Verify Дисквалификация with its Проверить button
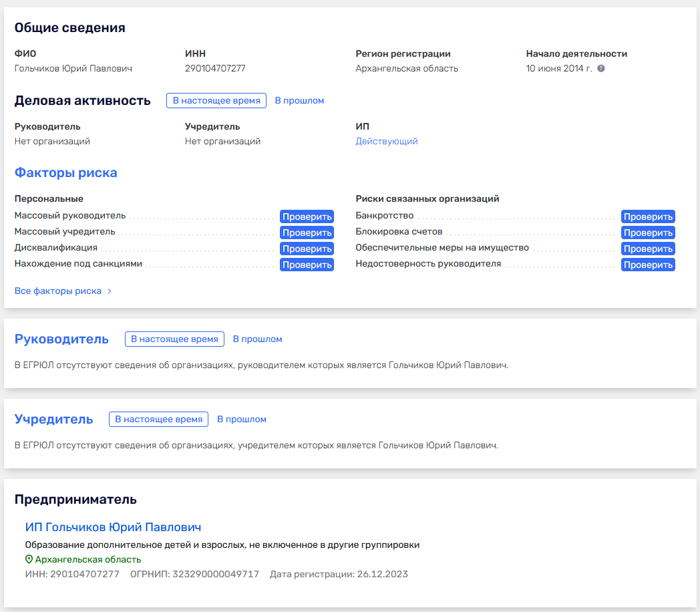The height and width of the screenshot is (612, 700). [x=307, y=248]
